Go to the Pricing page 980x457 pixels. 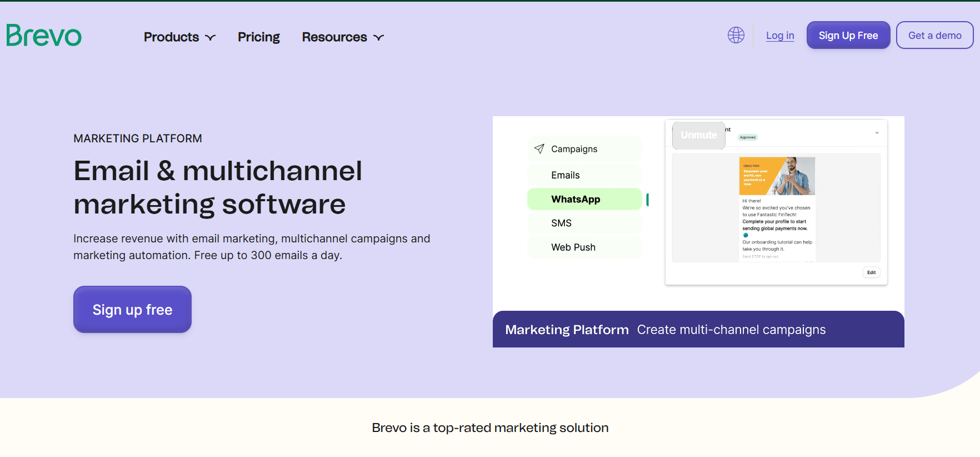259,37
